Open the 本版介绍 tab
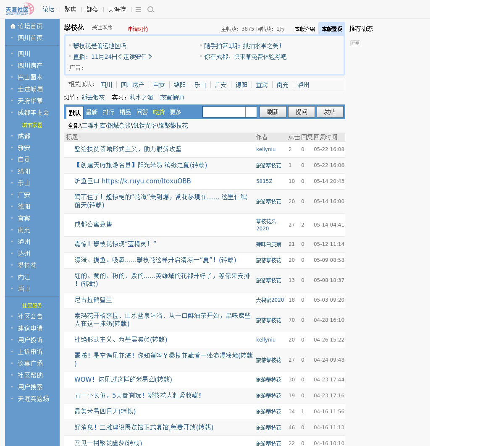 click(x=304, y=29)
